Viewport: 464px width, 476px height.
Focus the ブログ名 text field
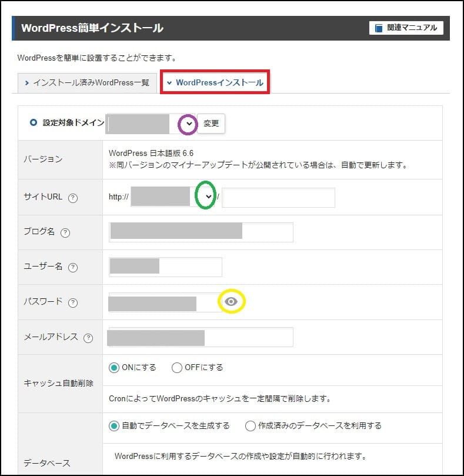[x=201, y=232]
